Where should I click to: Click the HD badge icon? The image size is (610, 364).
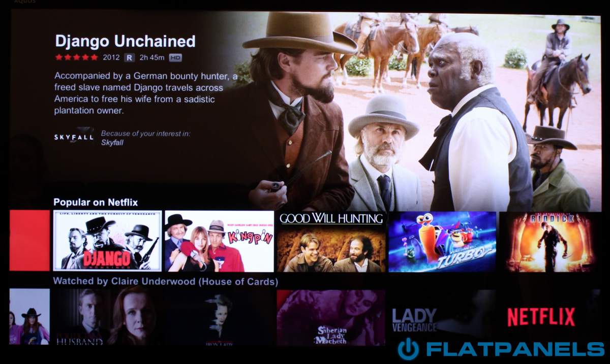175,58
